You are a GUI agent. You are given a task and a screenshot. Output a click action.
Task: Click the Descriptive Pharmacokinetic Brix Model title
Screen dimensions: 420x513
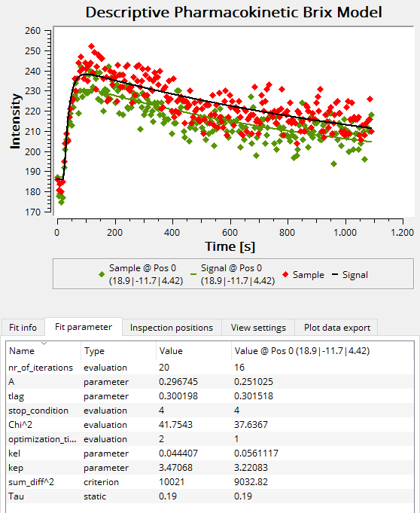pos(233,13)
